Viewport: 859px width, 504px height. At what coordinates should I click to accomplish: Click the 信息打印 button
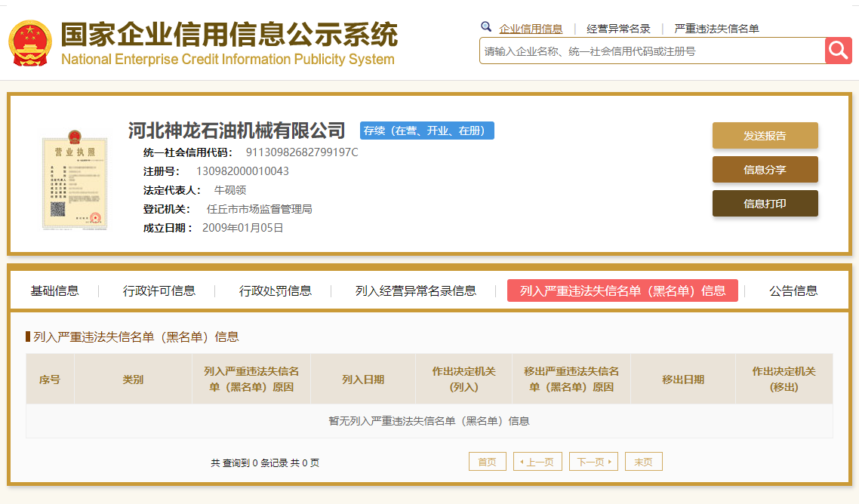pyautogui.click(x=765, y=204)
